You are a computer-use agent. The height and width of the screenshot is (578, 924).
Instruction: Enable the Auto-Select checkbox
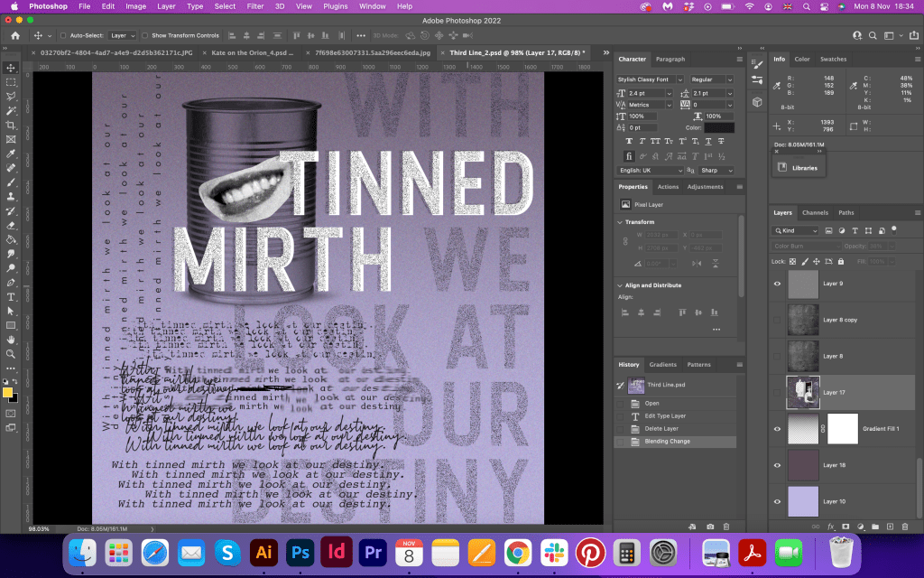click(x=62, y=35)
